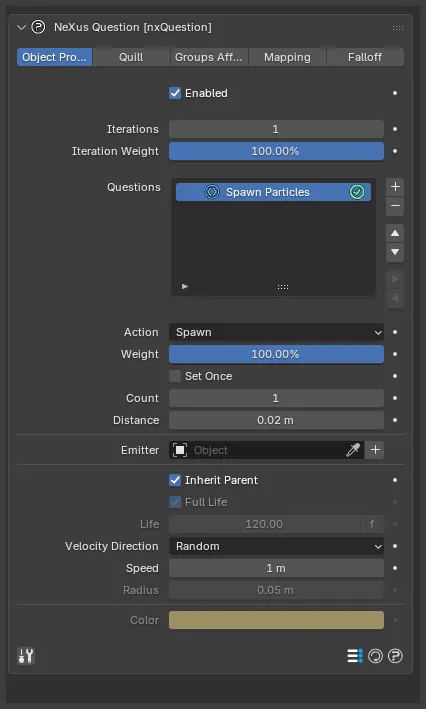The height and width of the screenshot is (709, 426).
Task: Click the Count value field
Action: (x=276, y=398)
